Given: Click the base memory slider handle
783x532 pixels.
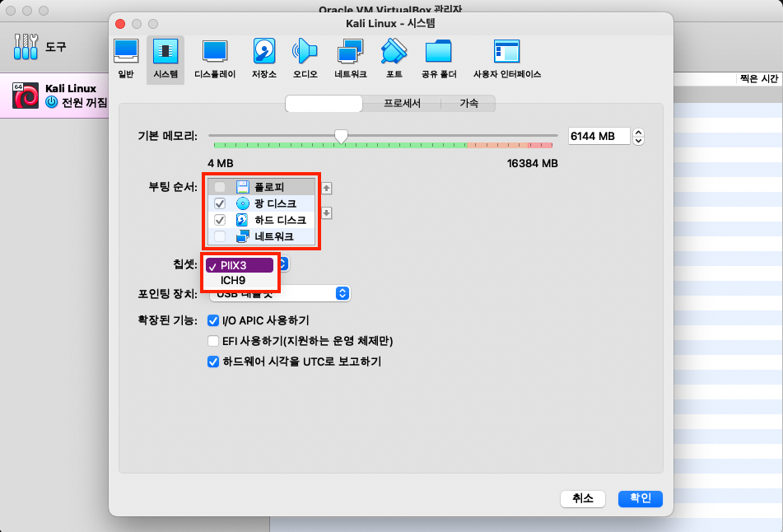Looking at the screenshot, I should (341, 136).
